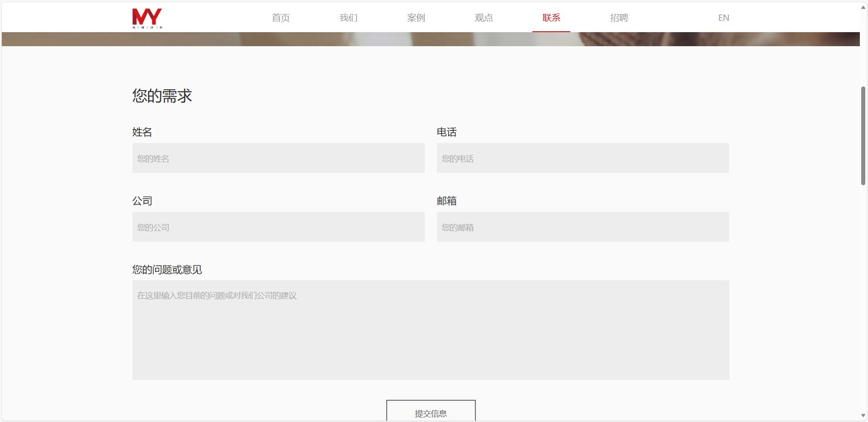868x422 pixels.
Task: Go to the 案例 page
Action: pyautogui.click(x=416, y=18)
